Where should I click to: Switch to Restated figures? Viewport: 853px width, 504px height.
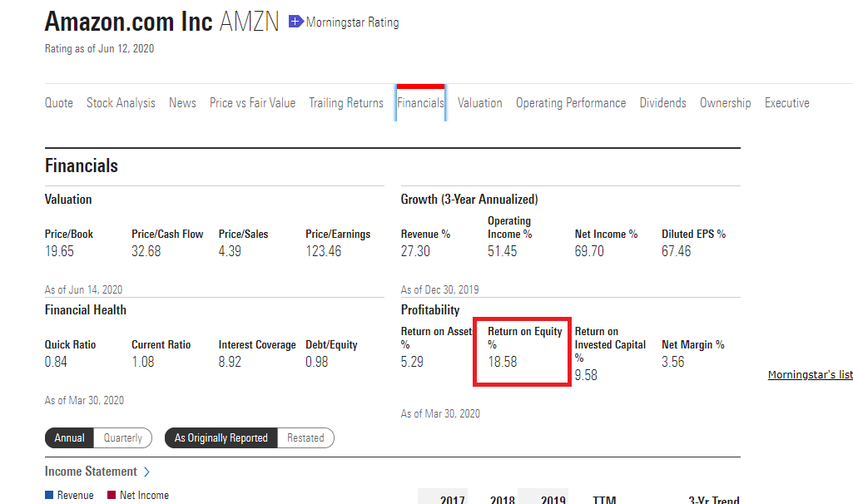coord(305,437)
